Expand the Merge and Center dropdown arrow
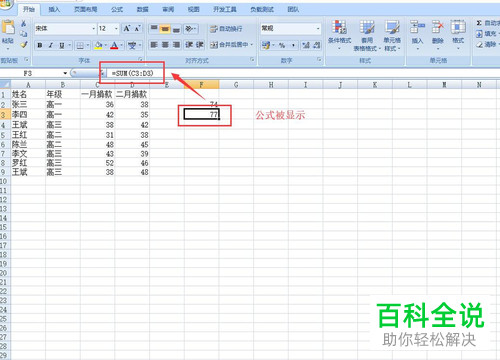 pos(251,45)
